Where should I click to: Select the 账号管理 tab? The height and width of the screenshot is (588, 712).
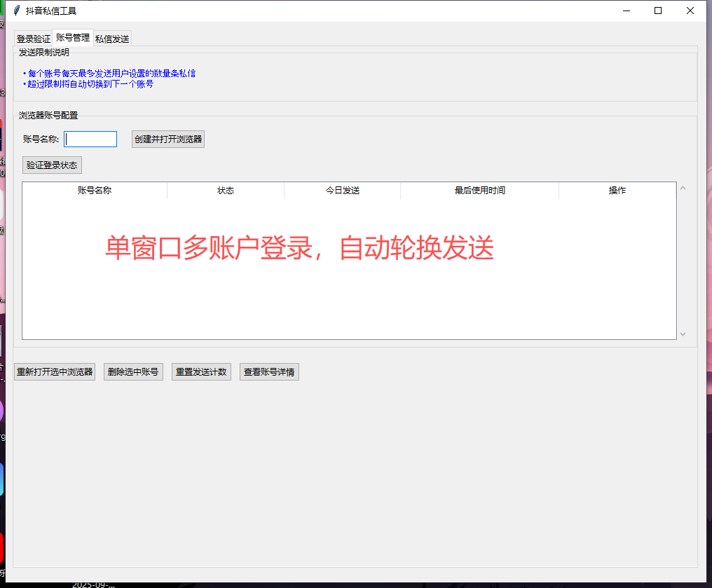coord(73,38)
